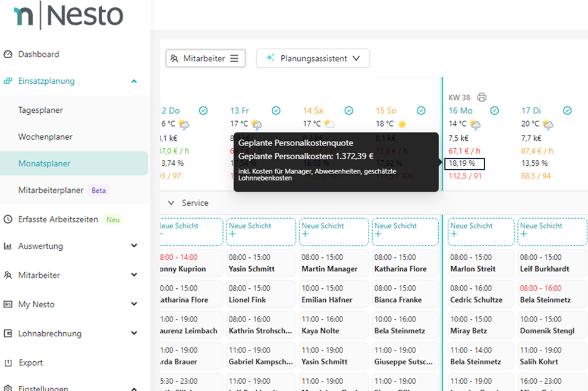Expand the Mitarbeiter sidebar menu chevron
This screenshot has height=391, width=588.
tap(134, 275)
